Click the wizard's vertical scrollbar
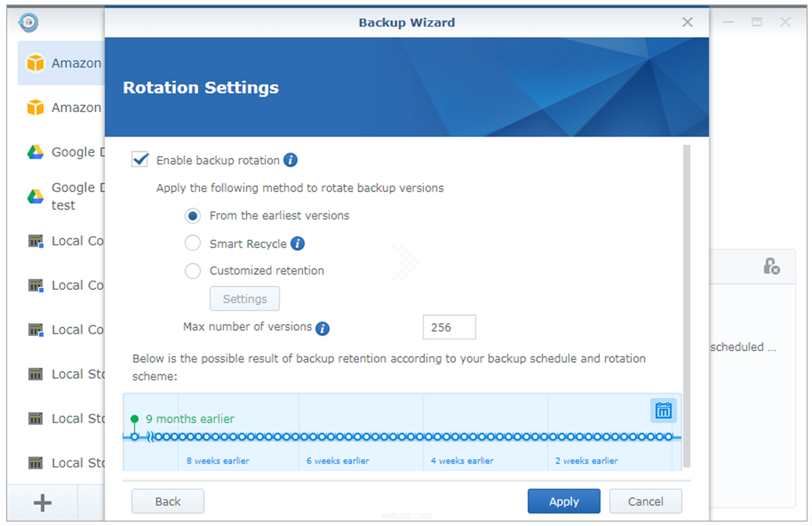Screen dimensions: 812x526 pyautogui.click(x=686, y=306)
